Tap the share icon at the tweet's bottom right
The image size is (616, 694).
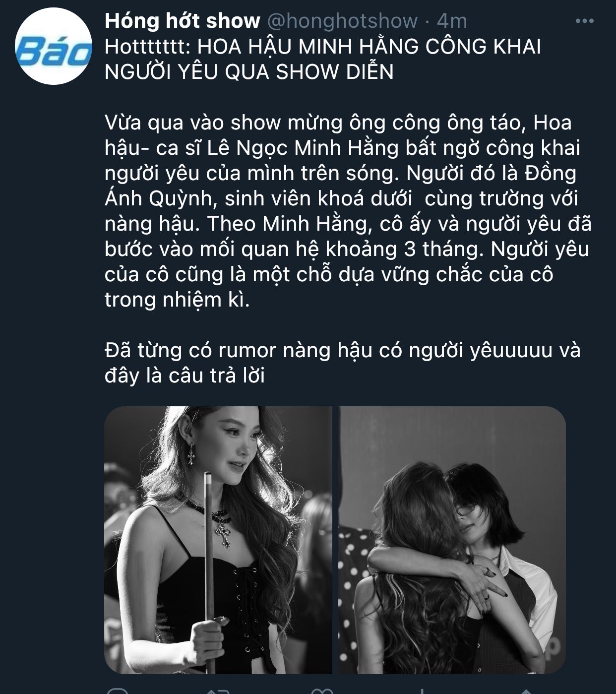[x=527, y=691]
